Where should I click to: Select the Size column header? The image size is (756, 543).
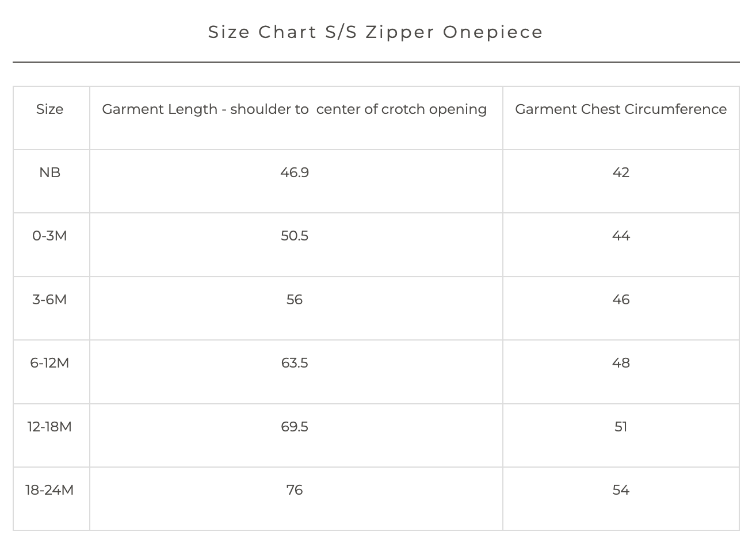[50, 109]
